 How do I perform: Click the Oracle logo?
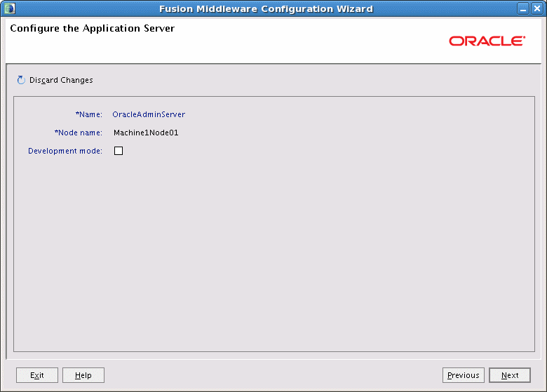(x=487, y=41)
